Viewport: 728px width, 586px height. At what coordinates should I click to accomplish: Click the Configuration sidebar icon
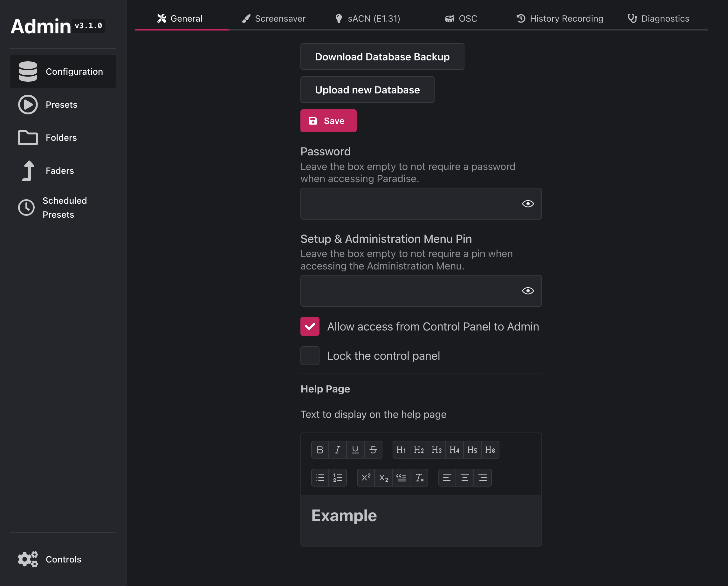[28, 71]
